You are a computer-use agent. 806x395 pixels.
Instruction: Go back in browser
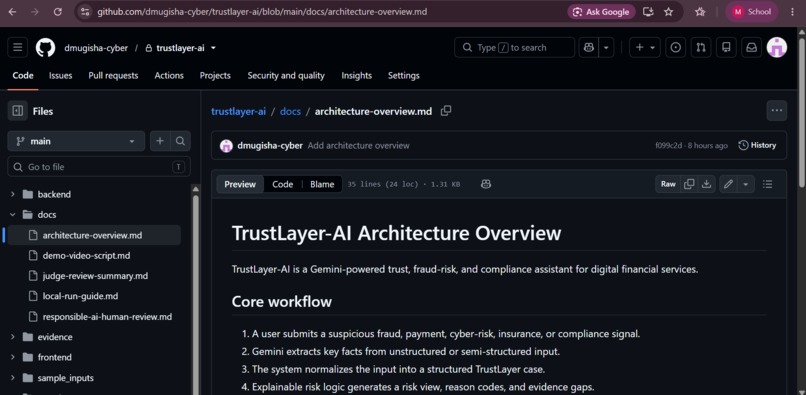tap(12, 12)
